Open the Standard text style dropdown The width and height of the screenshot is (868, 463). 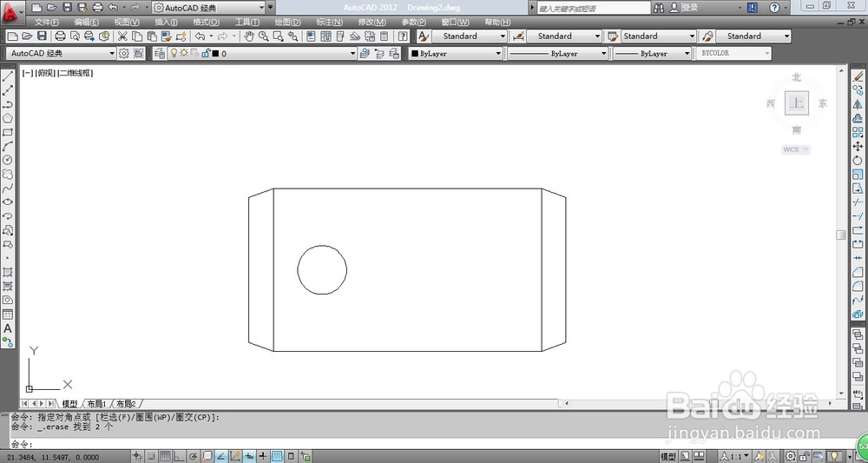coord(469,36)
